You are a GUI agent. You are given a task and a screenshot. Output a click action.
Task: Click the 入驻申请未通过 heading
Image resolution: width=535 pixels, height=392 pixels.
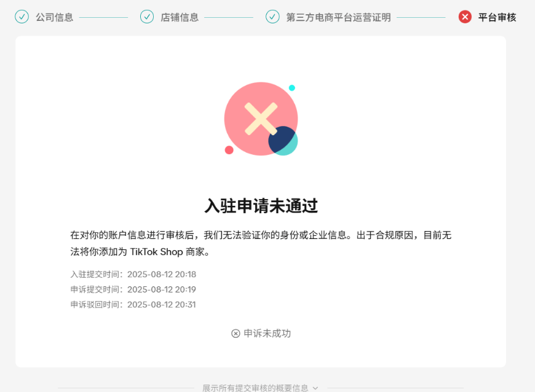point(261,206)
